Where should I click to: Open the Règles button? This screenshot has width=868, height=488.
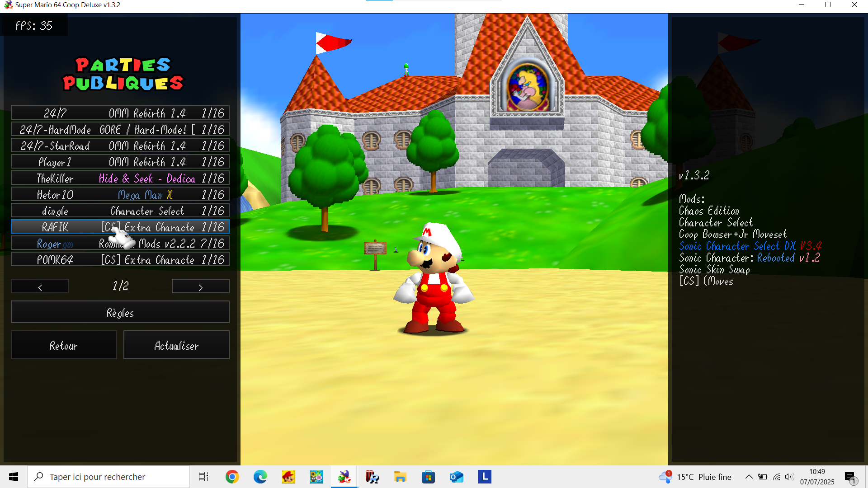coord(120,312)
